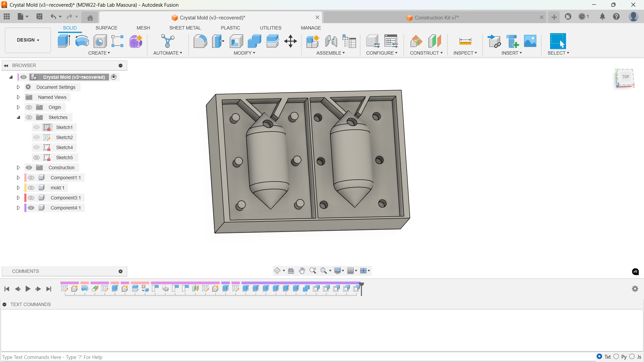Select the Pan hand tool
Screen dimensions: 644x362
coord(302,270)
